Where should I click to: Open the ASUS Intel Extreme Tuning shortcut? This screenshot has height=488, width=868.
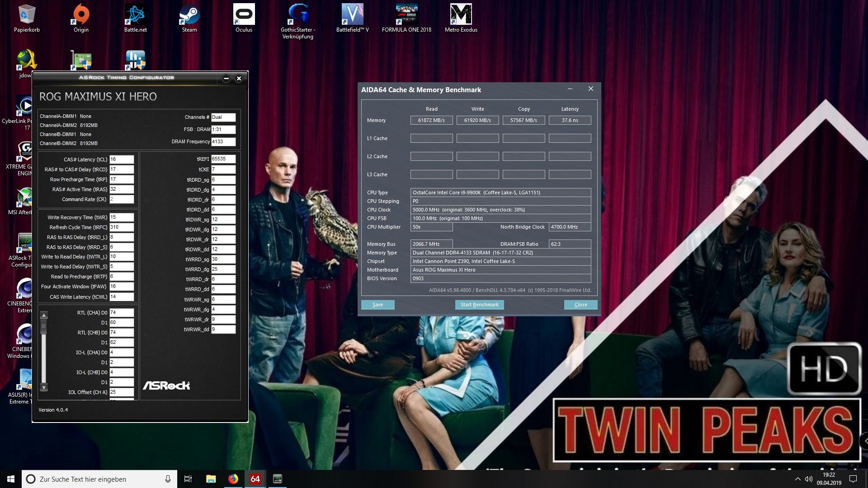click(x=21, y=387)
